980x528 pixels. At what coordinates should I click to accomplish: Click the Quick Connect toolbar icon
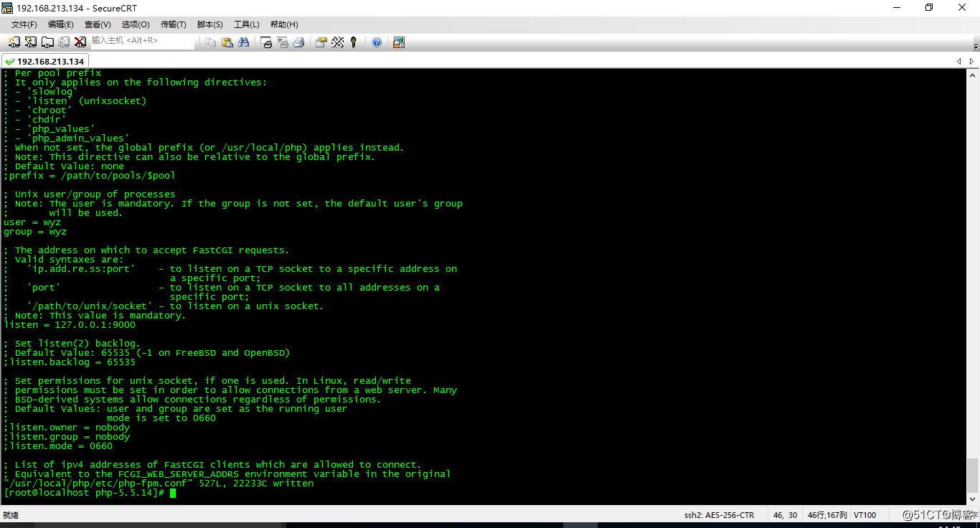click(31, 42)
